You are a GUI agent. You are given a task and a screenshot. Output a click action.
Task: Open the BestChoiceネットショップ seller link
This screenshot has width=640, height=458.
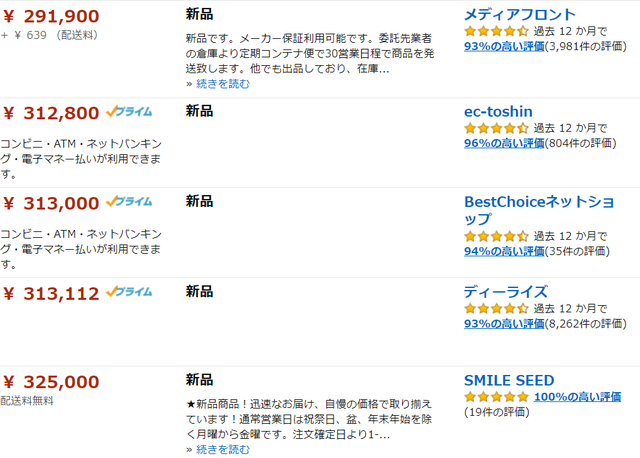(539, 210)
